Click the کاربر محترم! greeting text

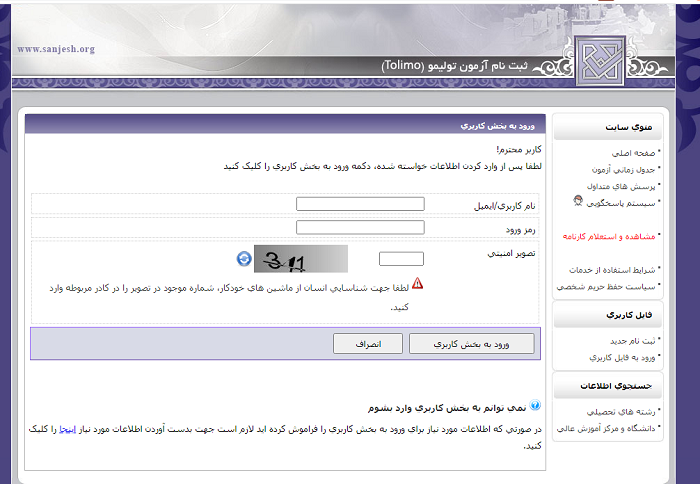point(519,150)
